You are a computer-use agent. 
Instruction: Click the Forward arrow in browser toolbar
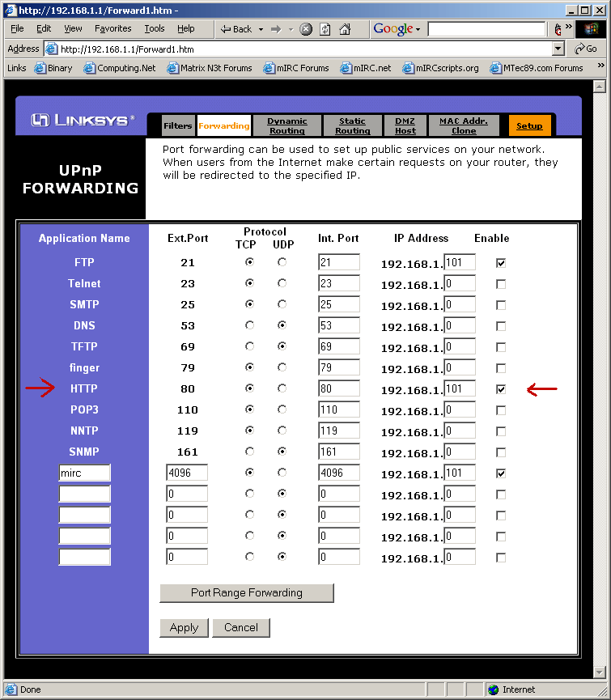tap(276, 29)
